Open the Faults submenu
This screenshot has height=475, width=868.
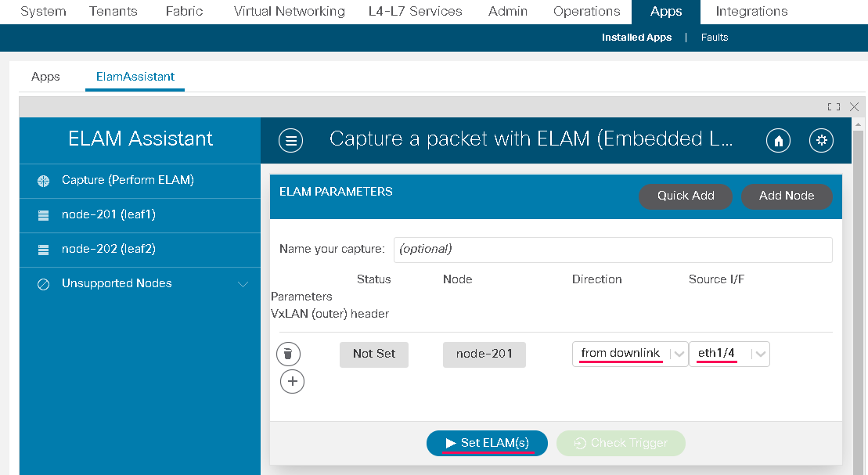point(714,37)
